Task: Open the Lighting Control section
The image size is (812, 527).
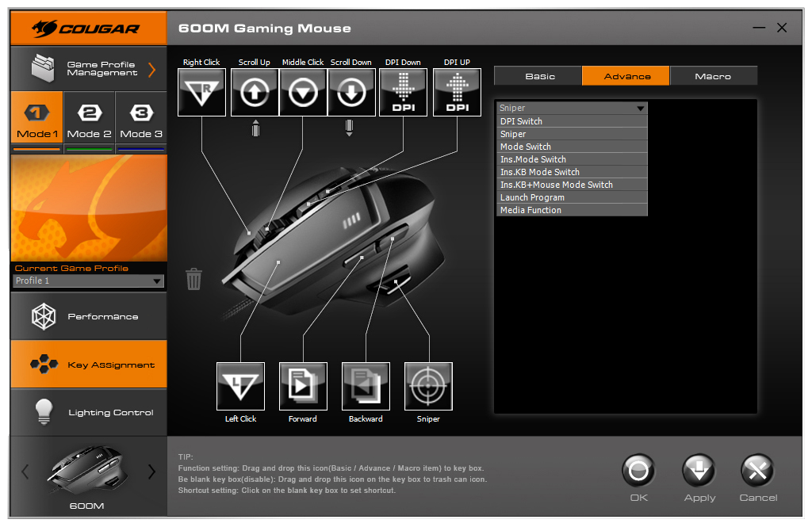Action: pos(89,412)
